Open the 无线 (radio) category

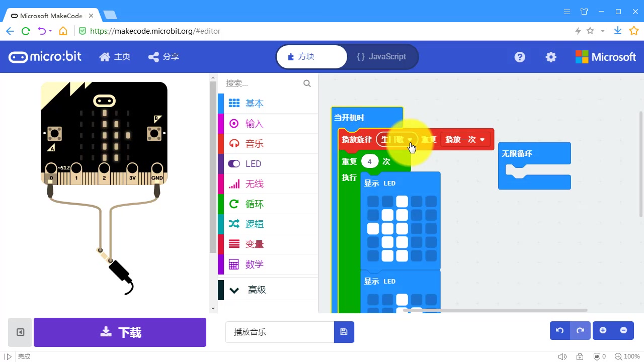[254, 184]
